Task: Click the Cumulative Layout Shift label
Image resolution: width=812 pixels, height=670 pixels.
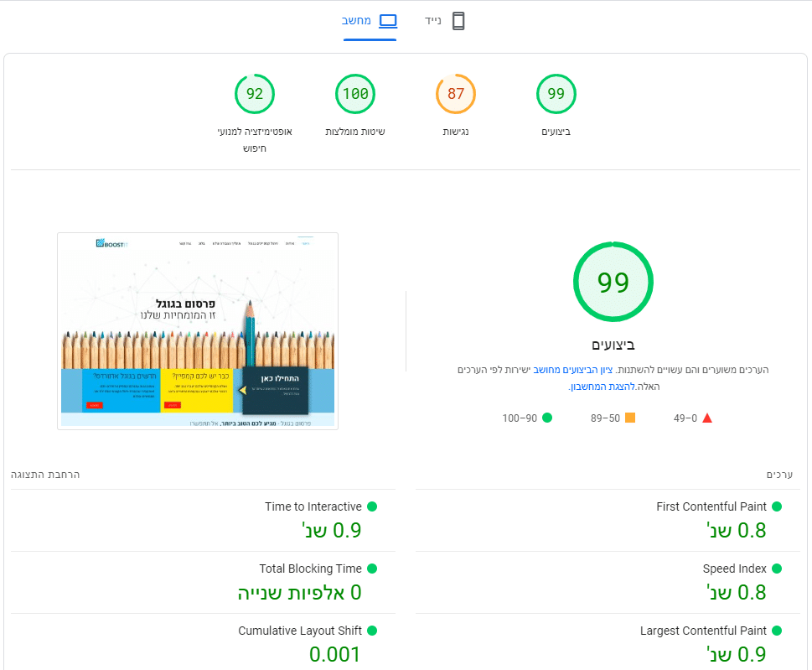Action: point(300,631)
